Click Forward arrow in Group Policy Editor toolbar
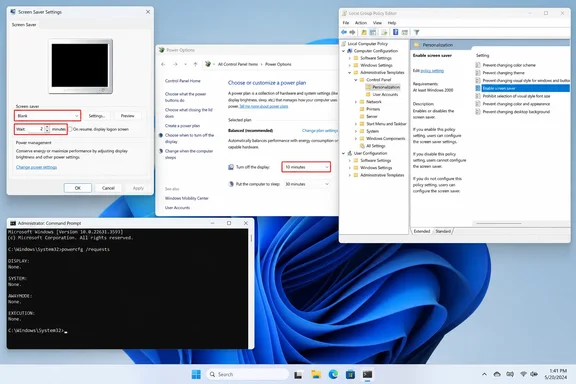The height and width of the screenshot is (384, 576). (x=352, y=32)
